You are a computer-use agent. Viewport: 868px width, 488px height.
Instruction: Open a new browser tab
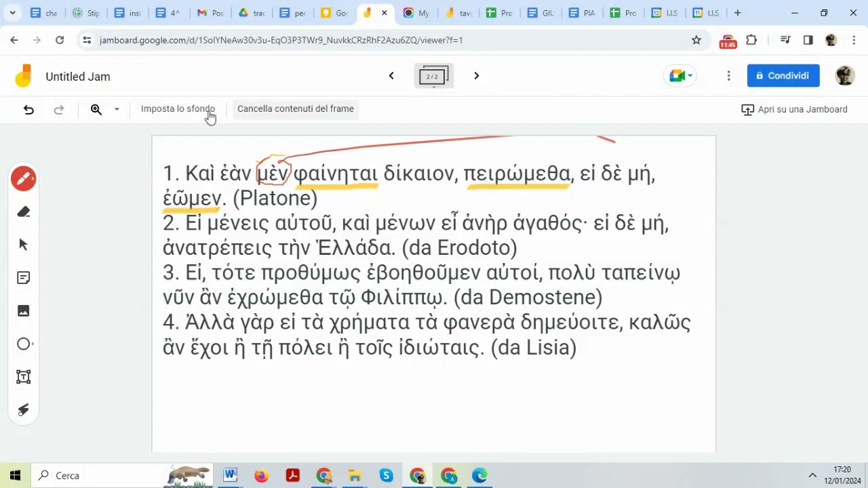(x=738, y=13)
